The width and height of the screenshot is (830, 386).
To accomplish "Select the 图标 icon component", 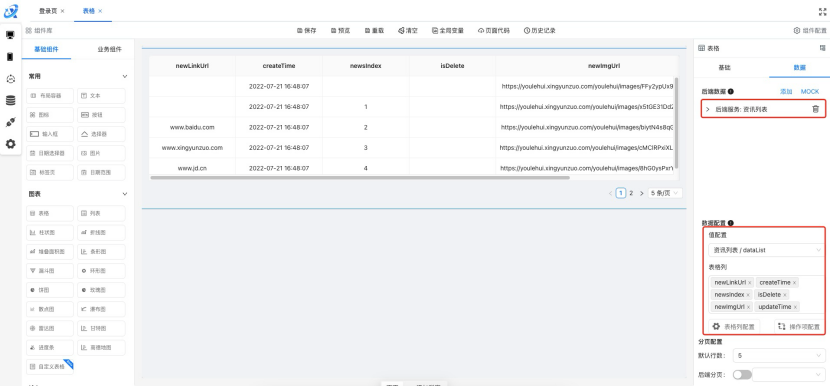I will 50,115.
